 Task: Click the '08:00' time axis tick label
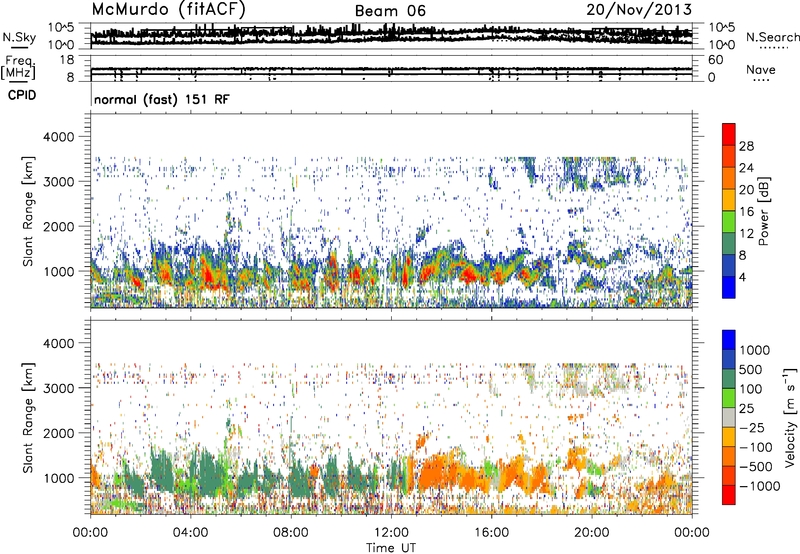290,533
